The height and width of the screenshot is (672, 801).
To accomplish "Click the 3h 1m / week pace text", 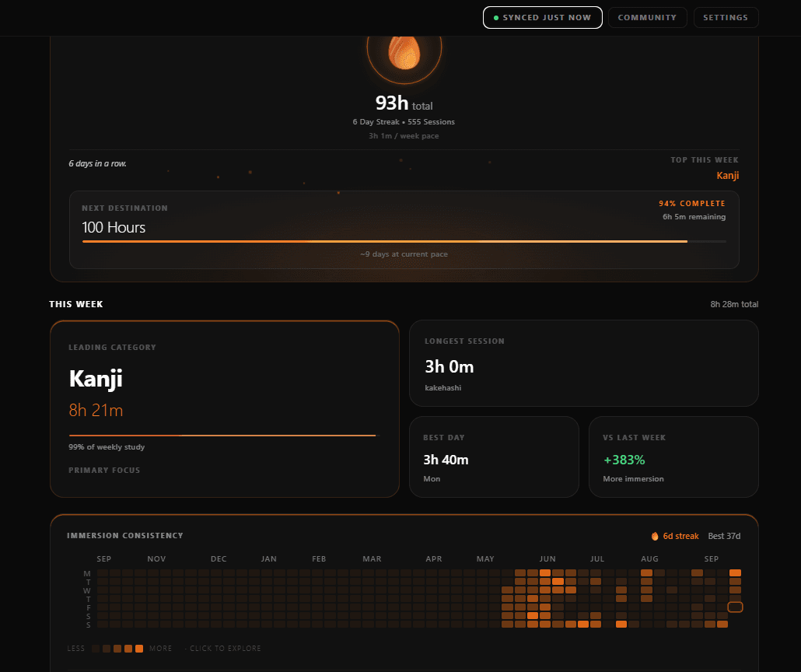I will (404, 136).
